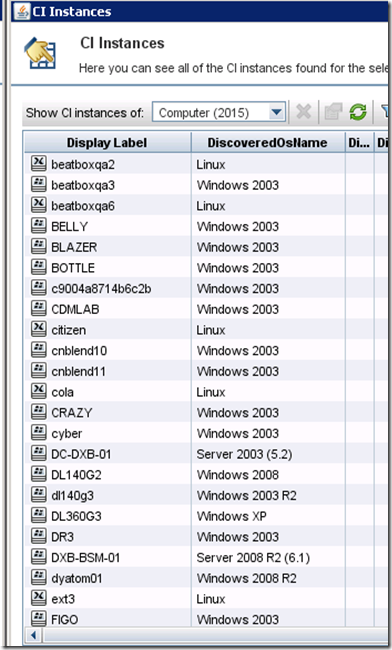Click computer icon for cnblend11
The width and height of the screenshot is (392, 650).
[x=39, y=371]
